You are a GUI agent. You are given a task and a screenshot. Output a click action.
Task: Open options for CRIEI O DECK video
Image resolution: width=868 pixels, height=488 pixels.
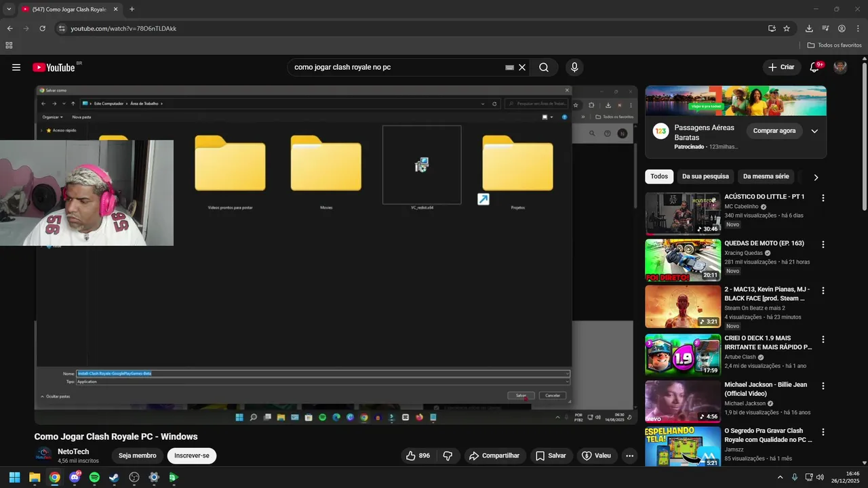(x=823, y=339)
